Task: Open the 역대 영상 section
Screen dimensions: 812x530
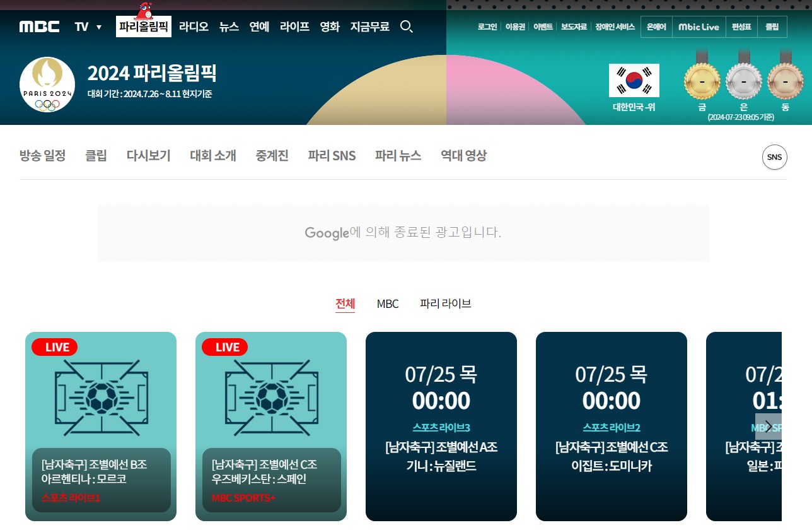Action: click(463, 155)
